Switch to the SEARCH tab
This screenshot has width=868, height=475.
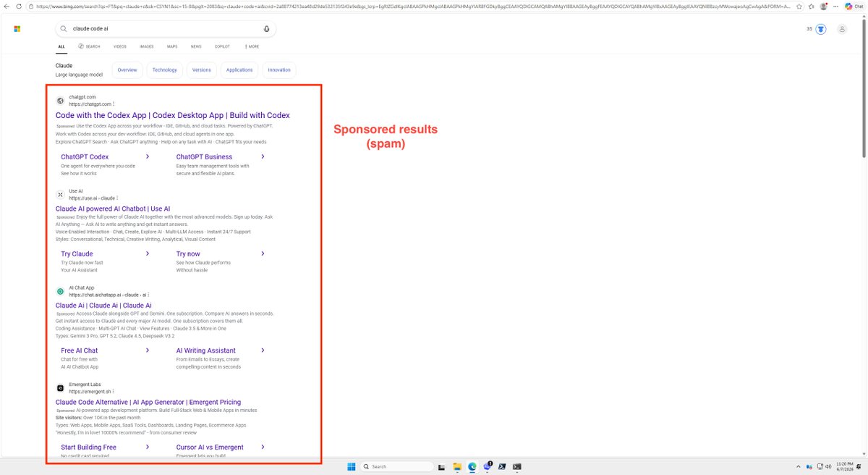click(x=90, y=46)
